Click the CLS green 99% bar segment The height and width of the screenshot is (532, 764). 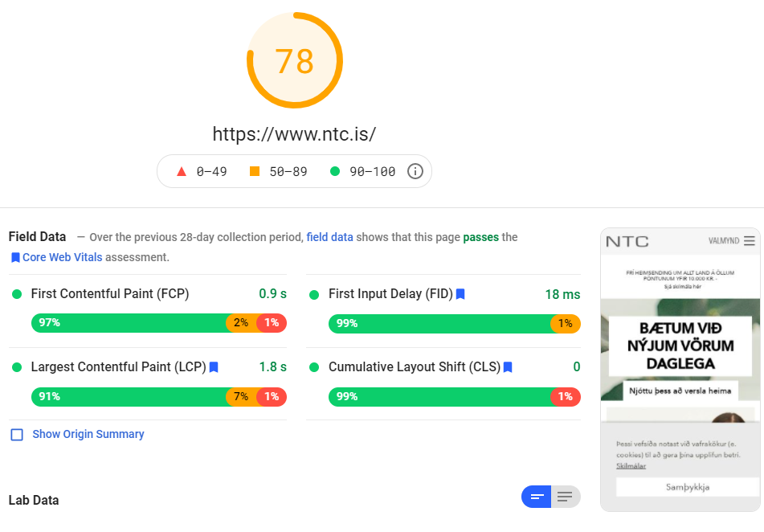(440, 396)
